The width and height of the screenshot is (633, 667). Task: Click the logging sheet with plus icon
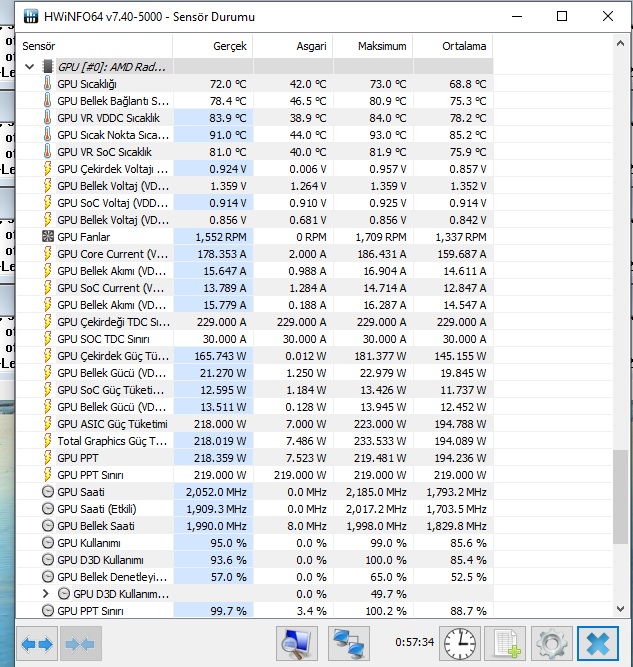[505, 643]
